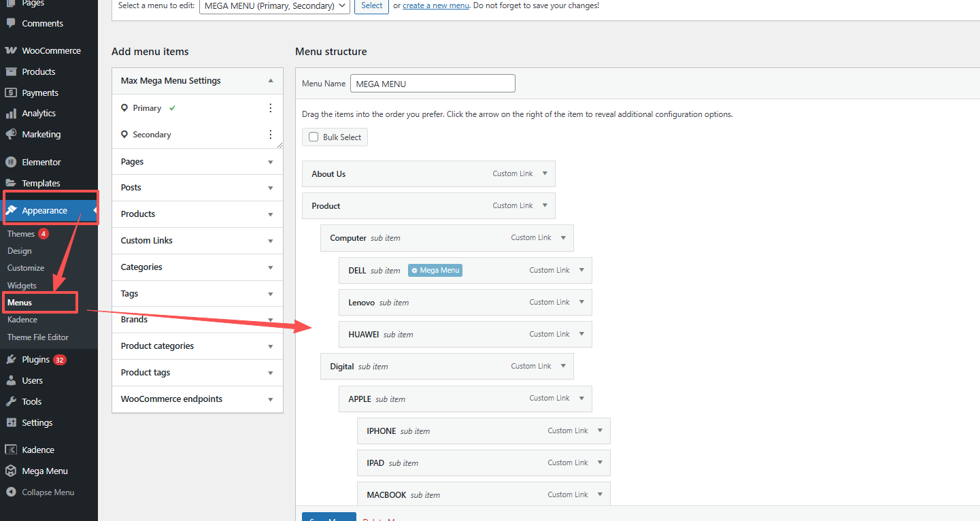Viewport: 980px width, 521px height.
Task: Open the Themes submenu item
Action: click(x=21, y=233)
